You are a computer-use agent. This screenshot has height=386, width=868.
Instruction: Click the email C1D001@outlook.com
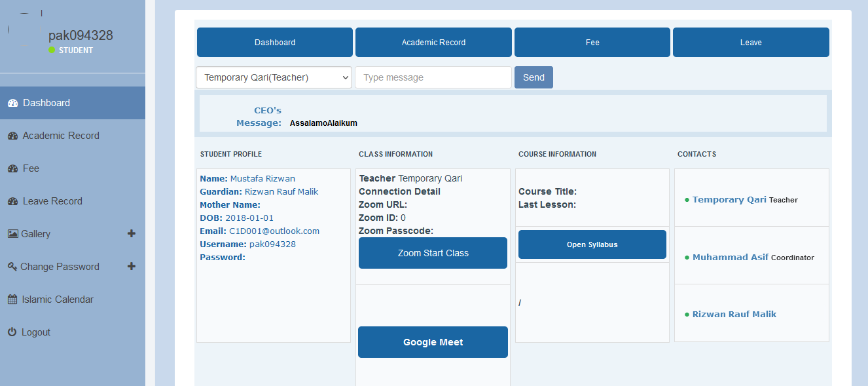[x=274, y=231]
